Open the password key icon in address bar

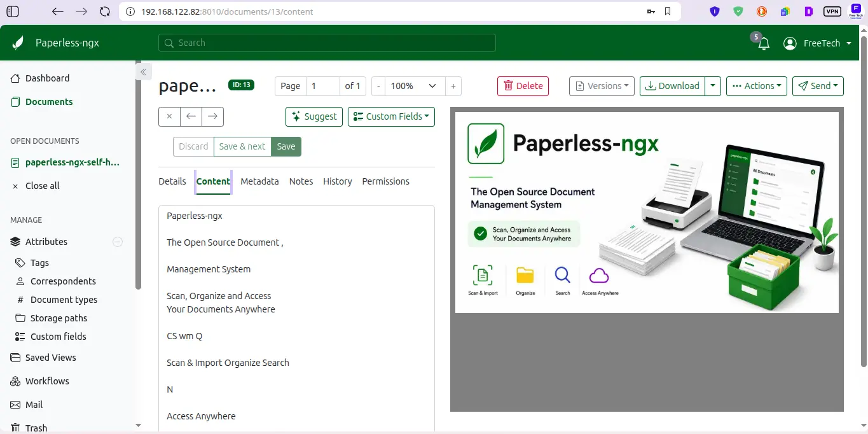(x=651, y=11)
